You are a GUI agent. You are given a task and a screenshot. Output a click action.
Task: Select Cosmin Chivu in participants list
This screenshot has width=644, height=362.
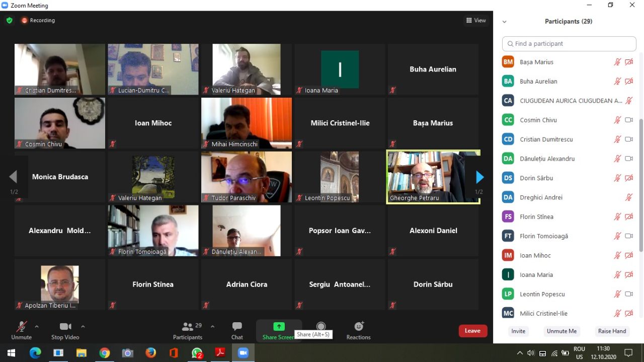tap(538, 120)
